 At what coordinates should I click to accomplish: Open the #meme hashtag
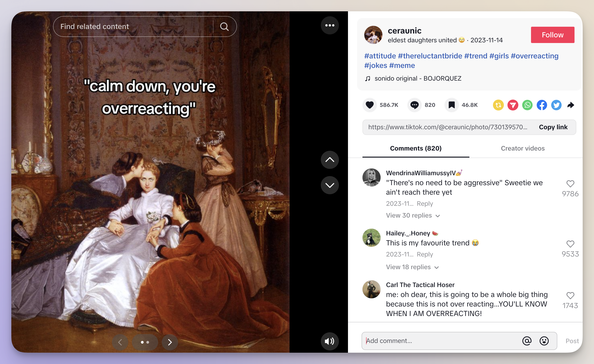402,65
